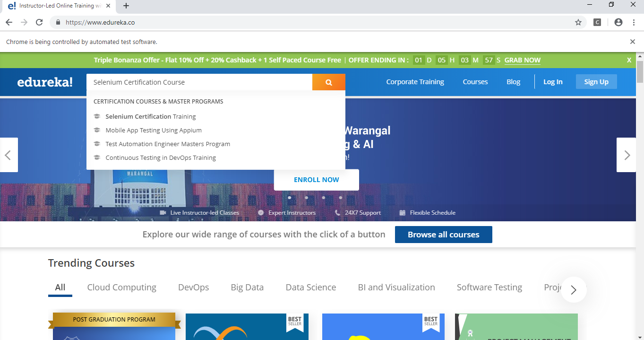Viewport: 644px width, 340px height.
Task: Click the Browse all courses button
Action: point(443,234)
